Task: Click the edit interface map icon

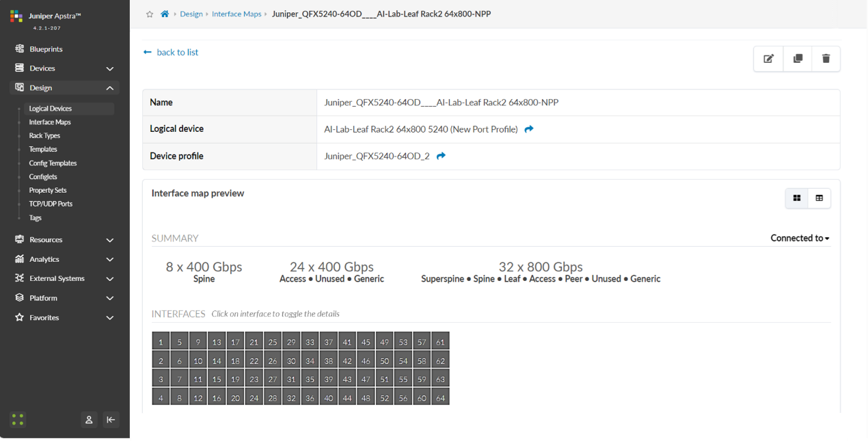Action: click(768, 59)
